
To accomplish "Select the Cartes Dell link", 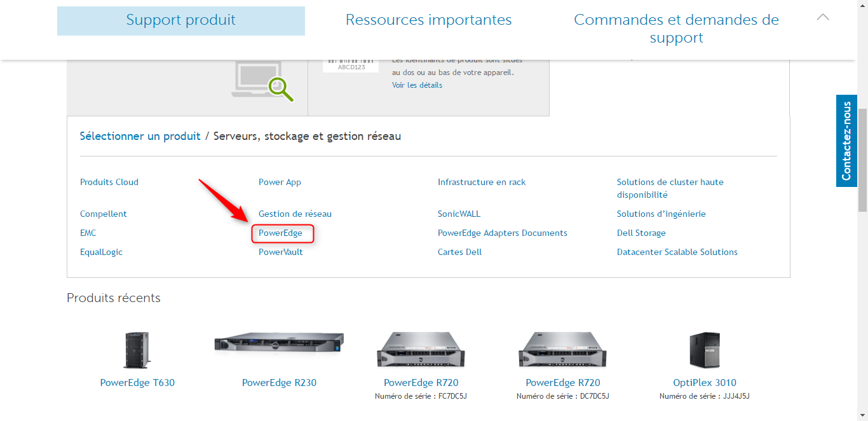I will point(459,252).
